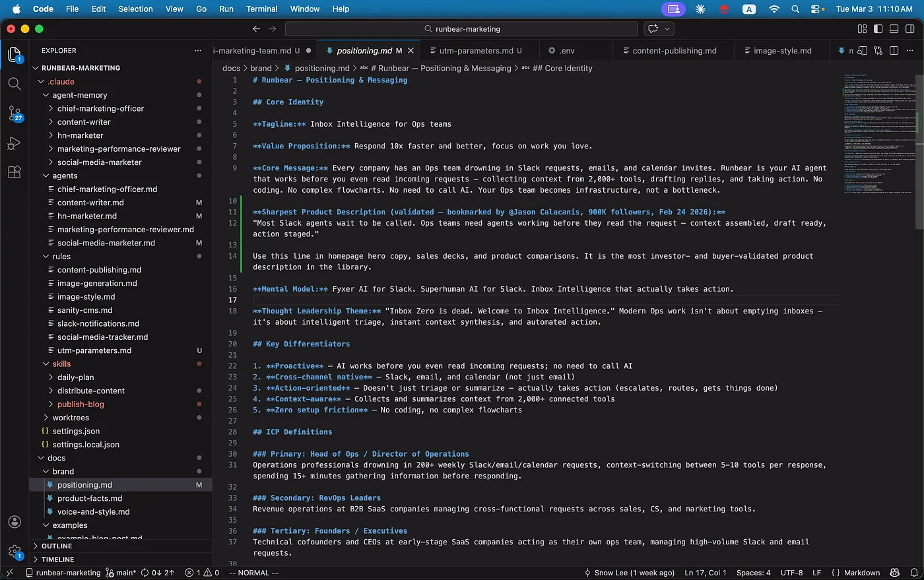
Task: Click the Manage gear icon
Action: point(15,551)
